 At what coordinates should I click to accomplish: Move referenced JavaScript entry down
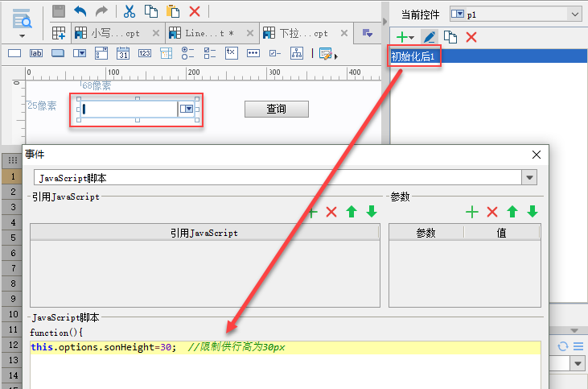click(372, 212)
